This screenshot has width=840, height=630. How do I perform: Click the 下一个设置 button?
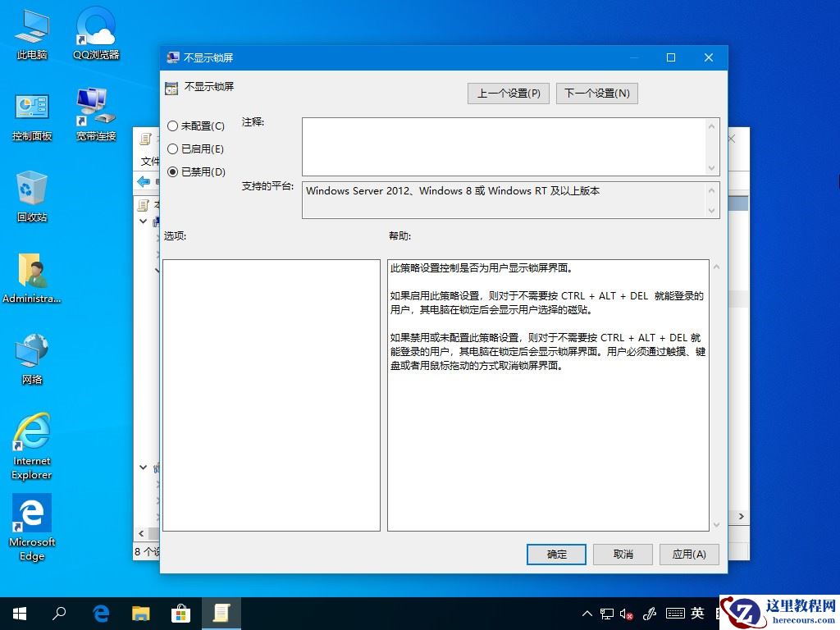point(596,93)
